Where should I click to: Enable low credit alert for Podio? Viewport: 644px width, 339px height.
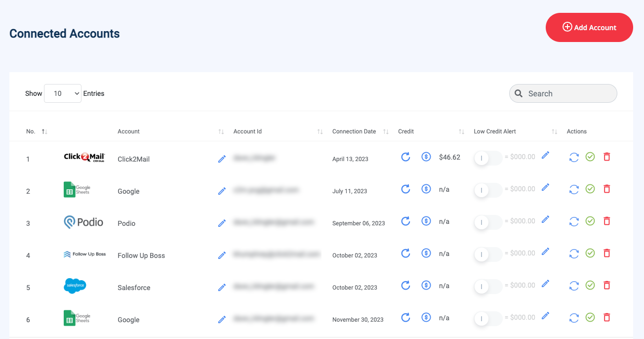tap(487, 222)
